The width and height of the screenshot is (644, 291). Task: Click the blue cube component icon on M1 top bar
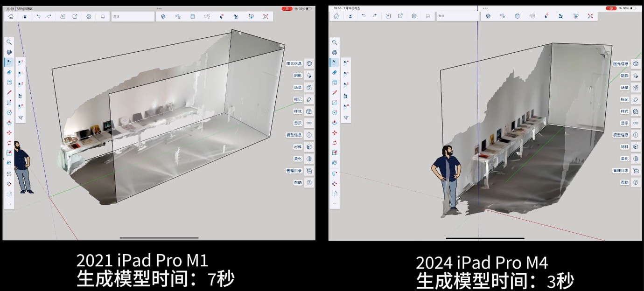(x=163, y=16)
